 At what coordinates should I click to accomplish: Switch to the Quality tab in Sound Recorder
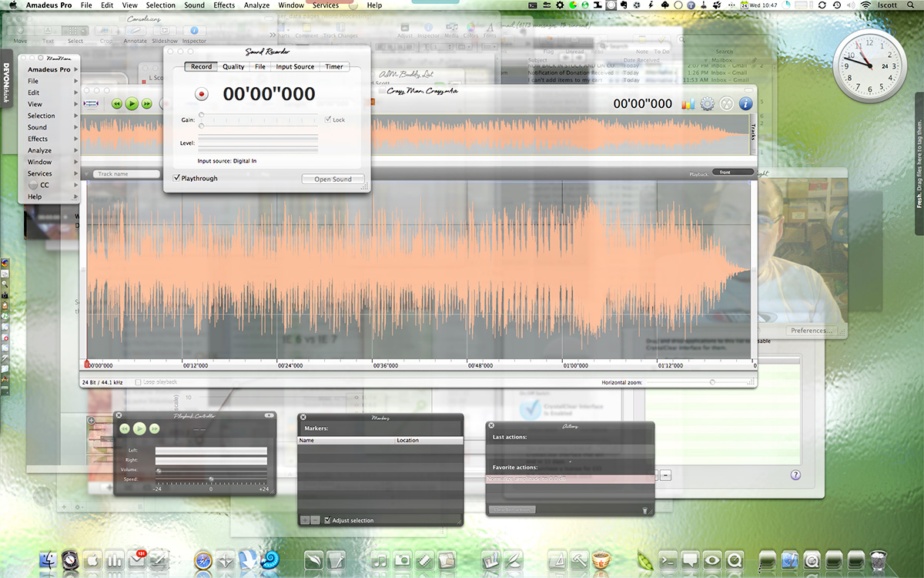tap(233, 66)
